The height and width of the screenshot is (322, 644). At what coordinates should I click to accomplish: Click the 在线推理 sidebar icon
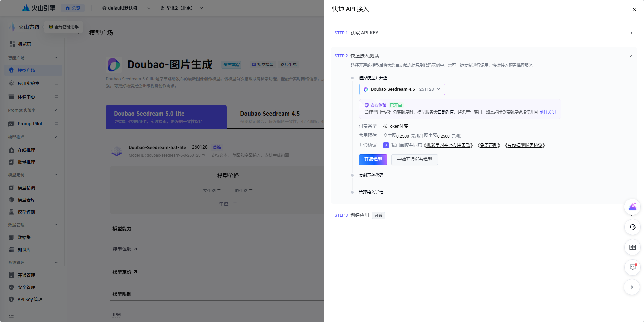coord(11,150)
